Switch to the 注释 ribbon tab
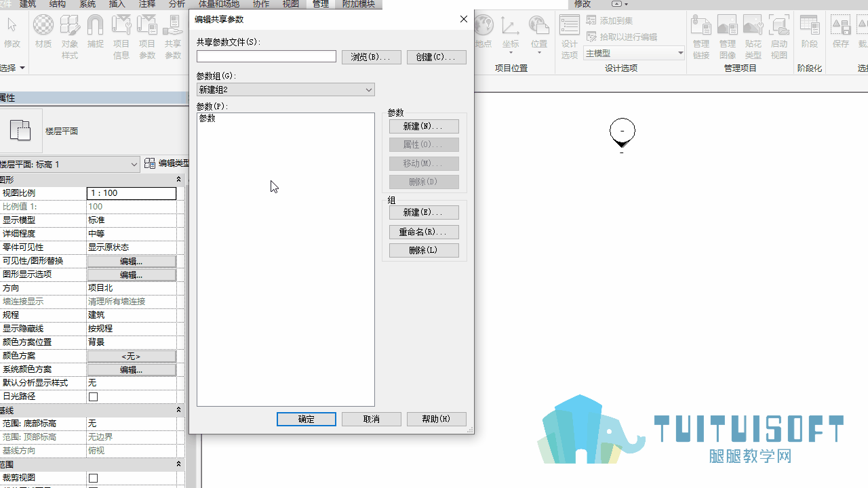868x488 pixels. pyautogui.click(x=147, y=4)
